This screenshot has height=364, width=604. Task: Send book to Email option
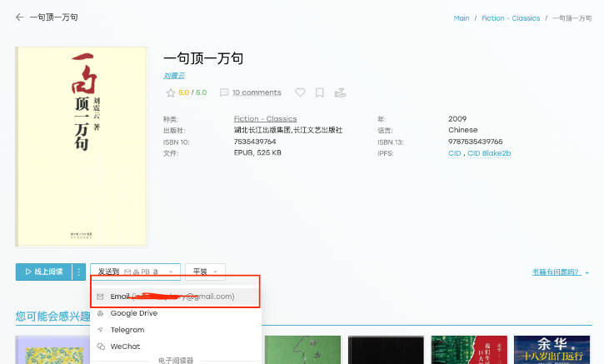[x=176, y=297]
